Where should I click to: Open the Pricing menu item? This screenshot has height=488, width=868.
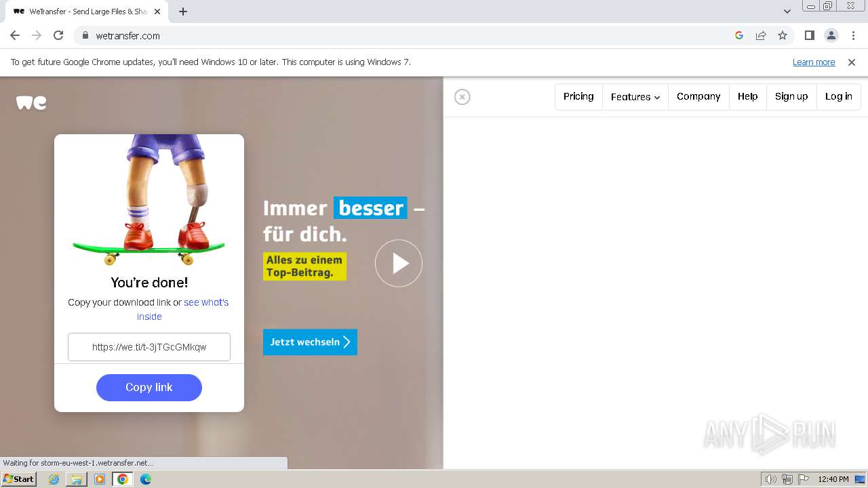point(578,96)
